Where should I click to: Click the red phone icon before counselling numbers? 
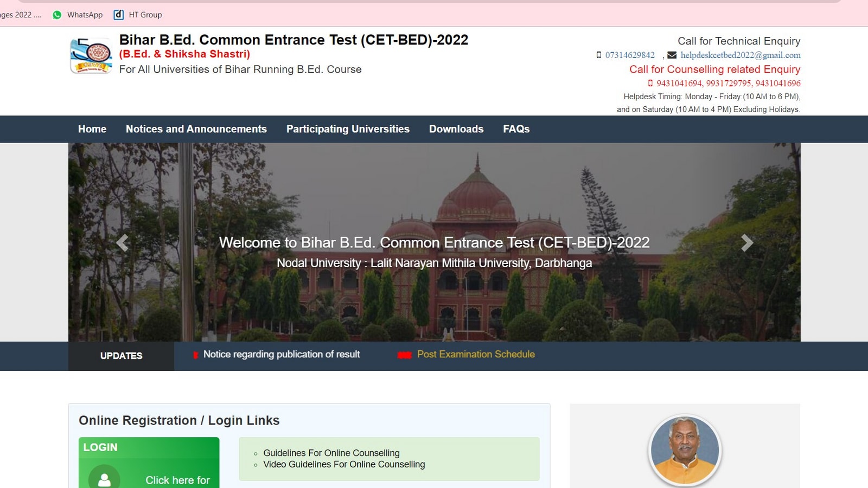click(x=650, y=83)
